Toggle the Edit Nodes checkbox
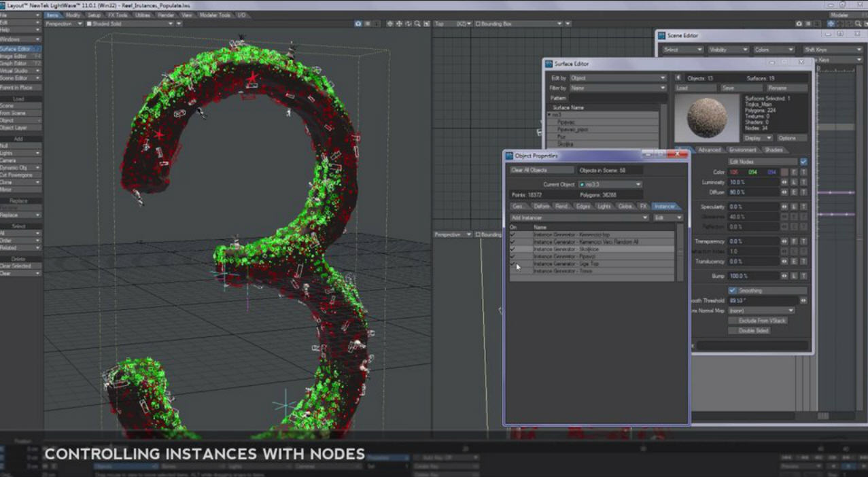 point(803,162)
